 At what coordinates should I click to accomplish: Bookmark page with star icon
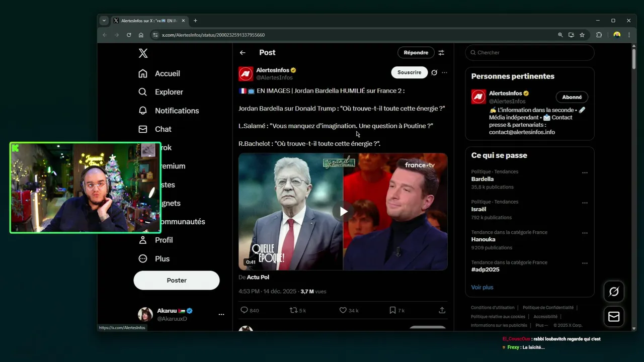click(582, 35)
